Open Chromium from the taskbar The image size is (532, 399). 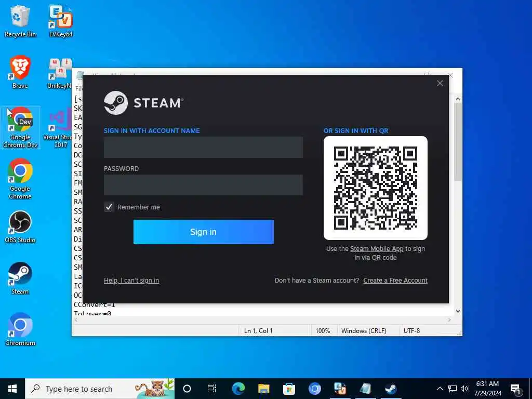pos(314,389)
